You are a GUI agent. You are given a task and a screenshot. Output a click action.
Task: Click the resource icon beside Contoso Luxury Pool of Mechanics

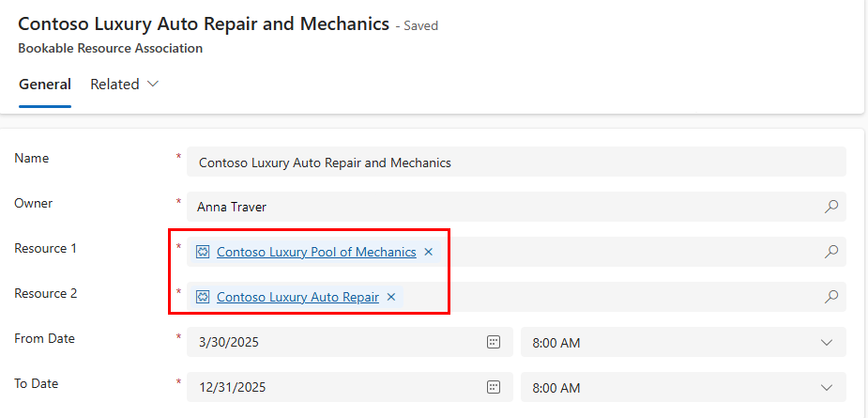tap(204, 253)
